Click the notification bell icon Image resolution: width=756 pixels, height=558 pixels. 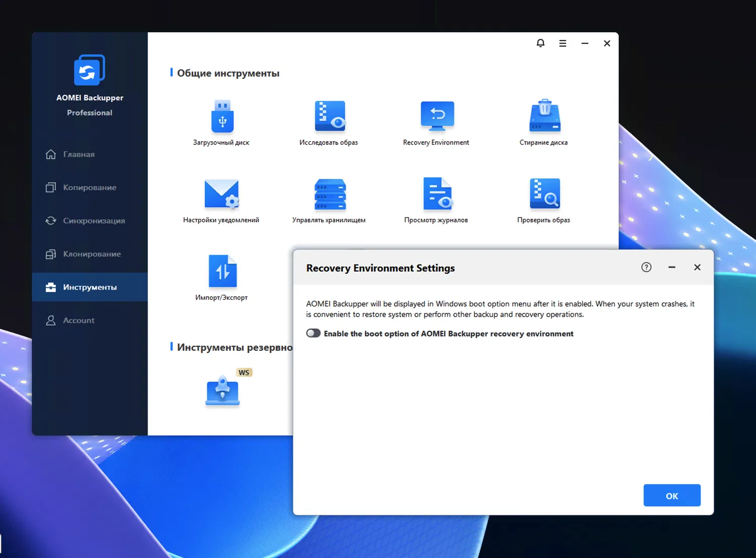pyautogui.click(x=540, y=43)
